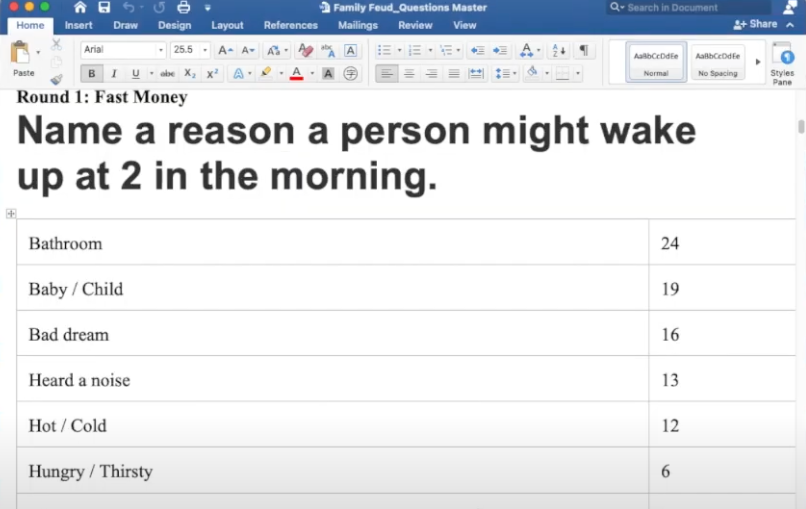The height and width of the screenshot is (509, 806).
Task: Expand the underline style arrow
Action: coord(151,74)
